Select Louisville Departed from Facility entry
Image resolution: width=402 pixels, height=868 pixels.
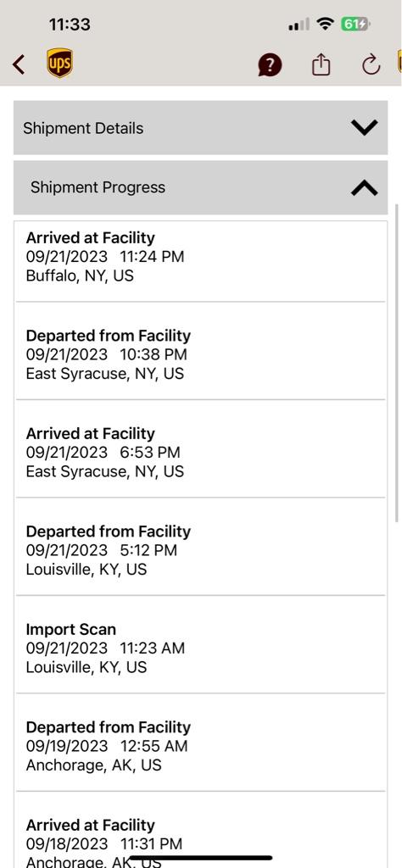[200, 547]
